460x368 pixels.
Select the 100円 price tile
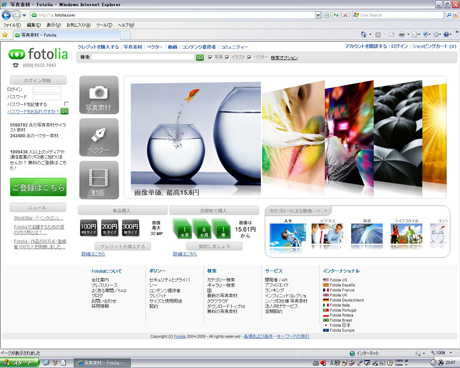point(88,228)
